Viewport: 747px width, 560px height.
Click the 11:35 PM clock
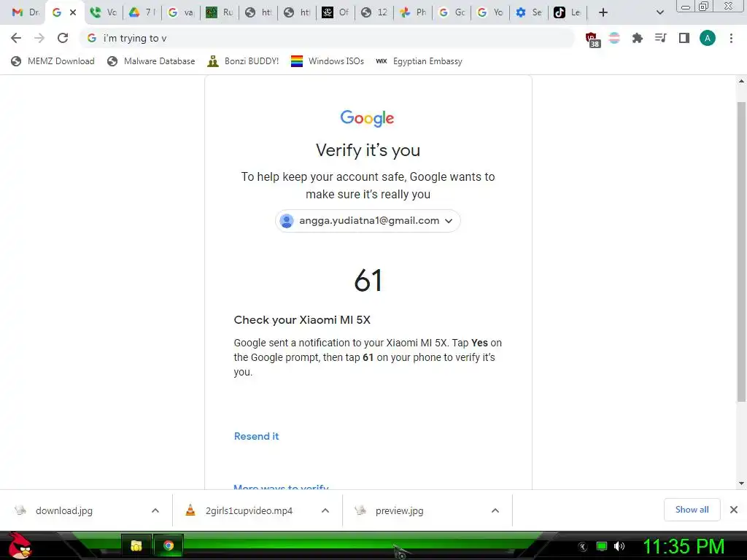coord(684,546)
